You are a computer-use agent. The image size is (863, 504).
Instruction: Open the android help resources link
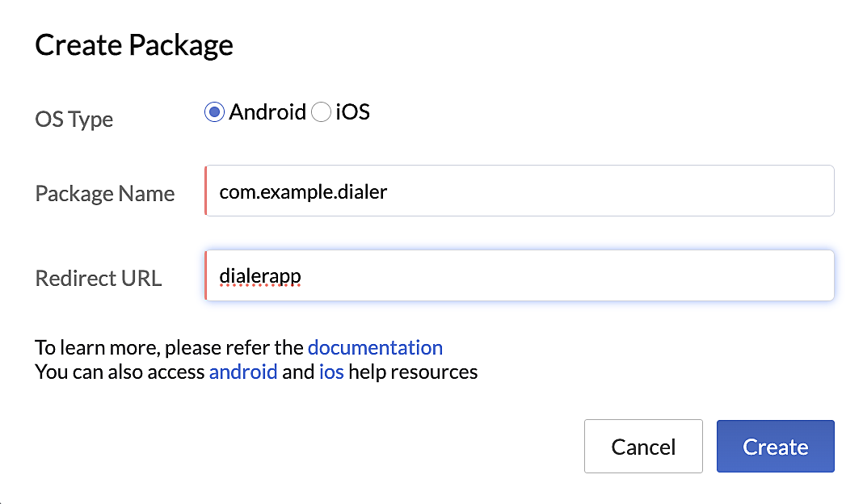click(243, 372)
